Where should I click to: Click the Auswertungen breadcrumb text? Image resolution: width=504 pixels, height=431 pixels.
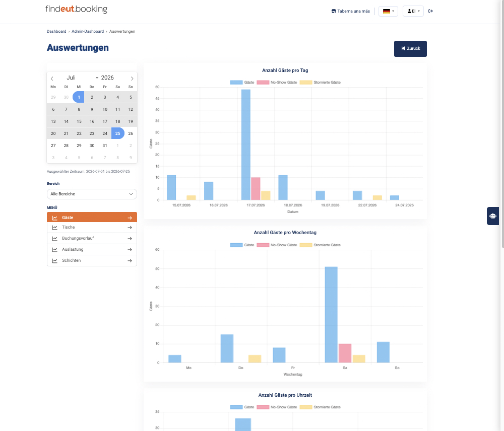tap(122, 32)
